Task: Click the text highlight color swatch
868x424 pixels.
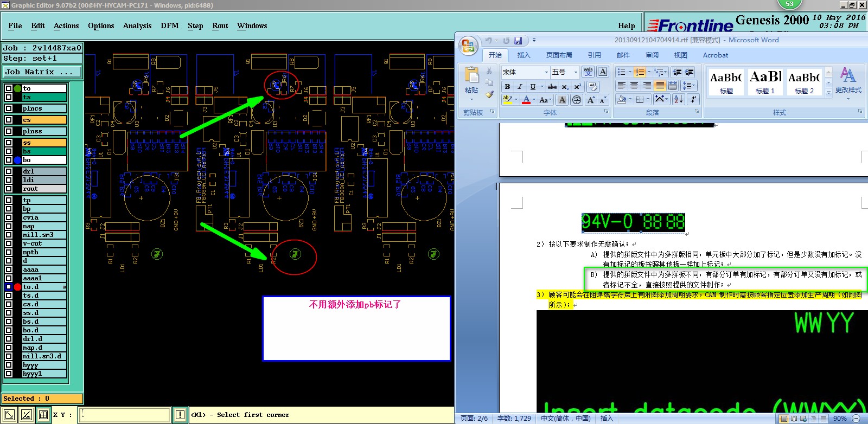Action: (x=507, y=100)
